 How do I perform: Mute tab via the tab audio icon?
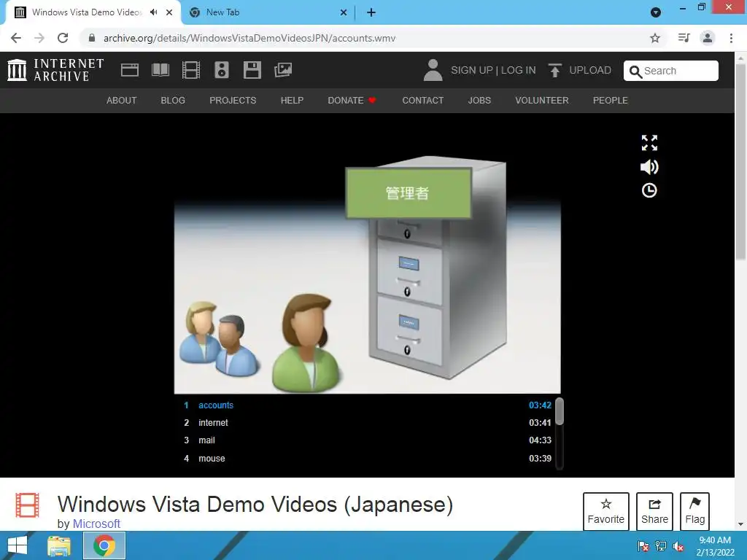(153, 12)
